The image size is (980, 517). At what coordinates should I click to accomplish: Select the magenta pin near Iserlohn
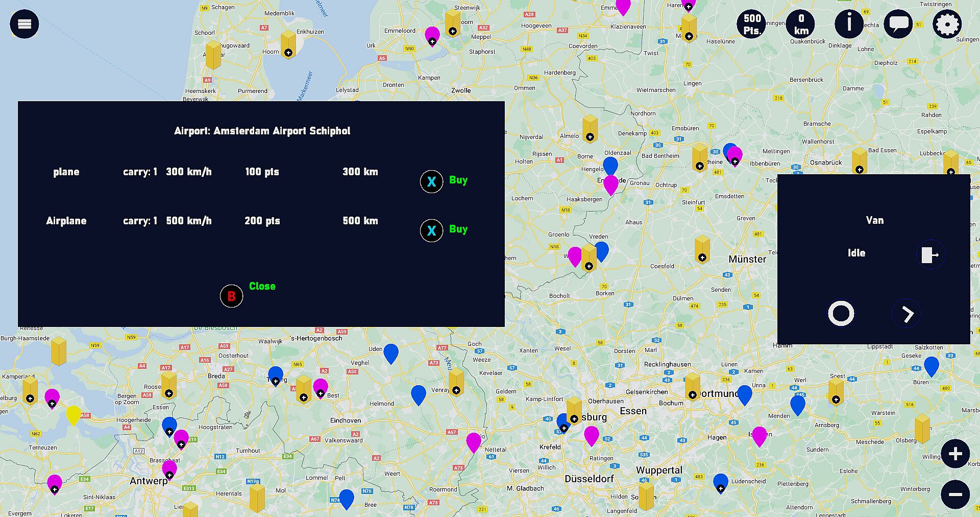pyautogui.click(x=759, y=436)
